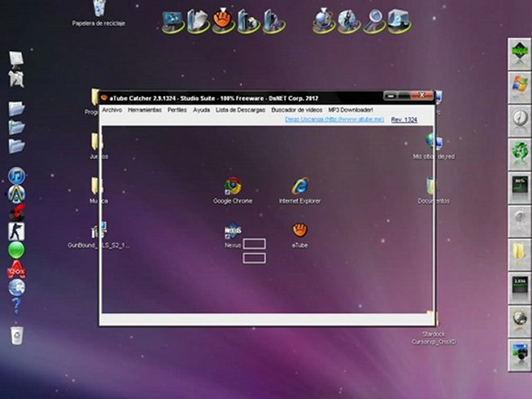
Task: Launch iTunes from the left dock
Action: tap(16, 176)
